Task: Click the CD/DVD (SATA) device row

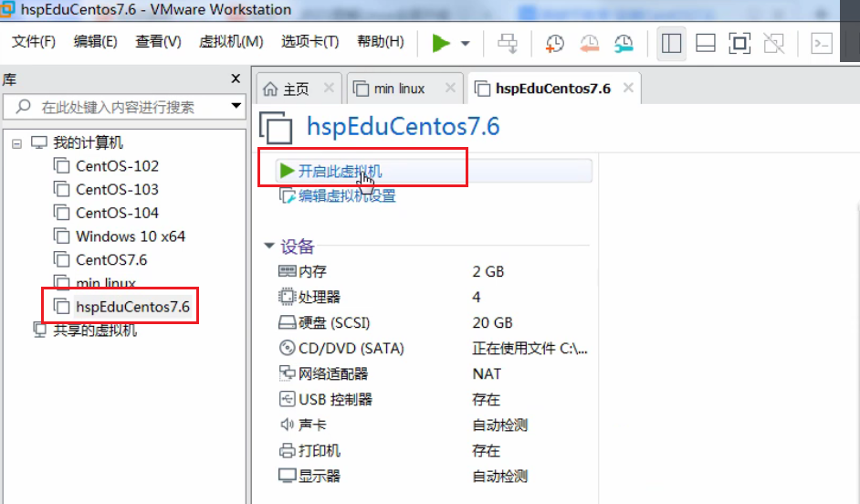Action: pos(434,348)
